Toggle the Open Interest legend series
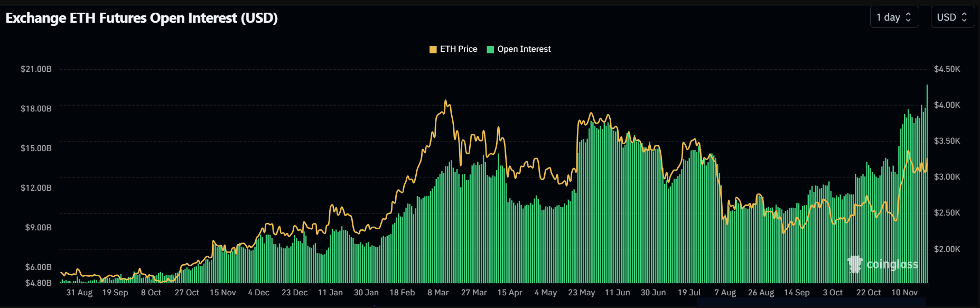This screenshot has width=980, height=308. point(519,49)
